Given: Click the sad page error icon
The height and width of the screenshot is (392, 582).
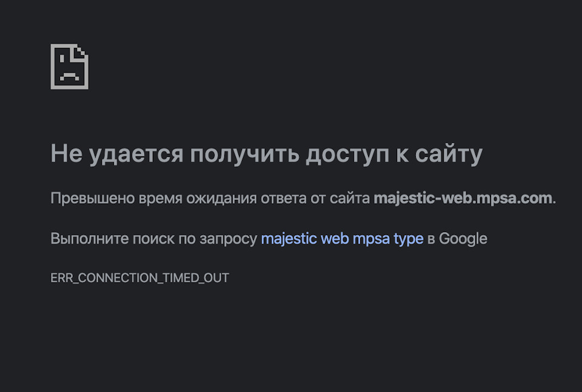Looking at the screenshot, I should point(69,67).
